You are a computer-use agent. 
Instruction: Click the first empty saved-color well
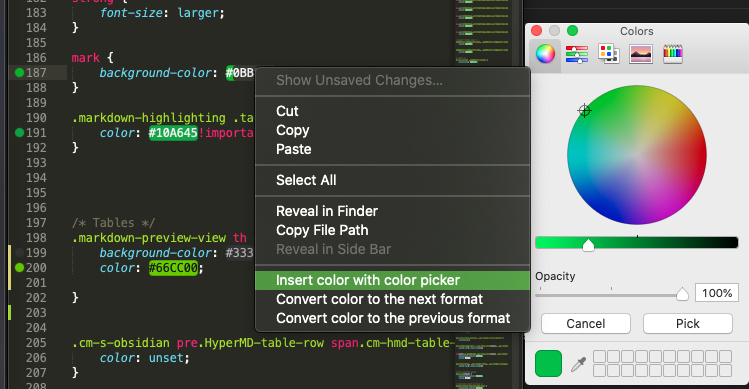[x=599, y=357]
